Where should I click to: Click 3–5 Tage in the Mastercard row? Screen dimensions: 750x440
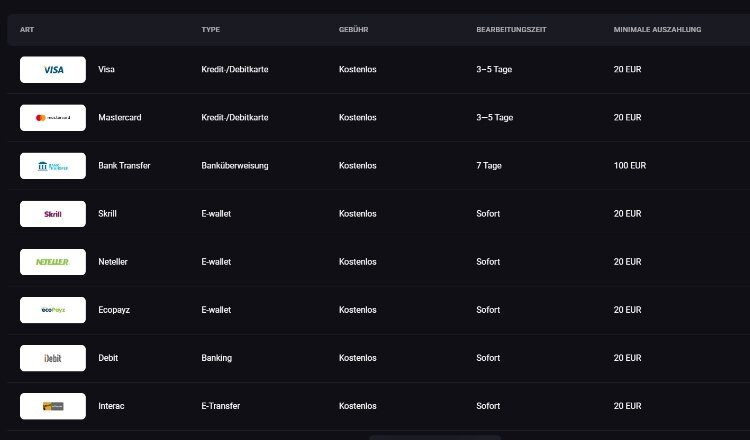495,118
